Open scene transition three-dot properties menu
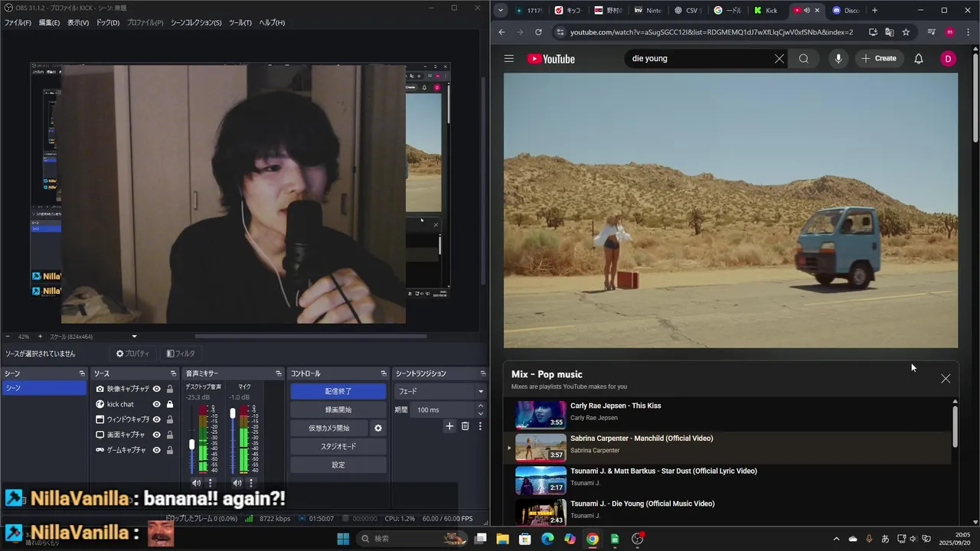This screenshot has width=980, height=551. coord(480,426)
